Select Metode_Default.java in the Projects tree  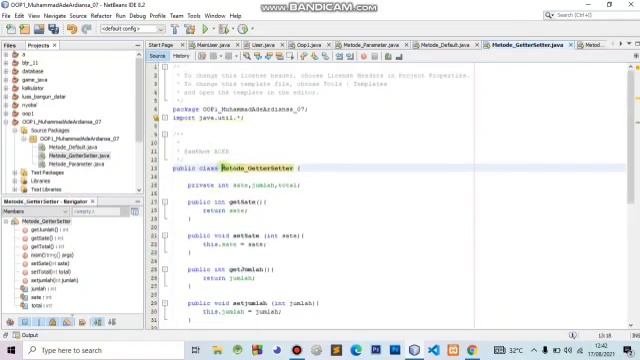pyautogui.click(x=73, y=147)
